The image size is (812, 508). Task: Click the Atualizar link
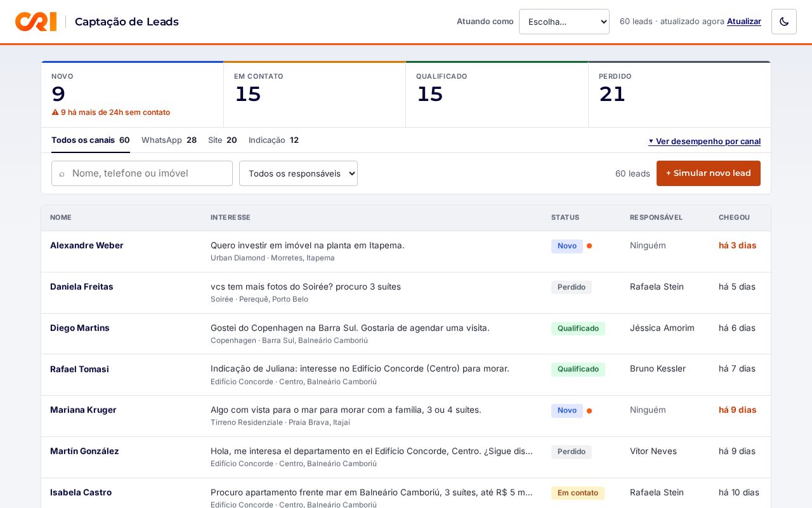(x=744, y=22)
